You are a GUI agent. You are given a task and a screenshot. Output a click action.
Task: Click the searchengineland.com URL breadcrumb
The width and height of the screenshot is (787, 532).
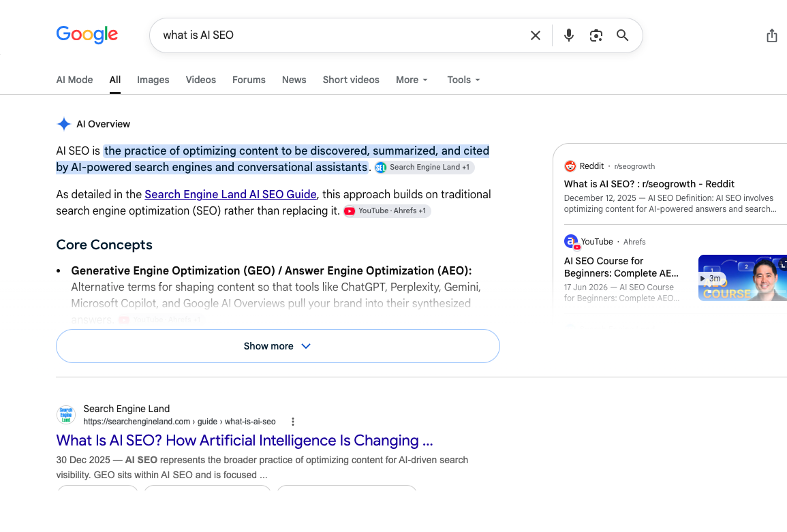coord(179,422)
